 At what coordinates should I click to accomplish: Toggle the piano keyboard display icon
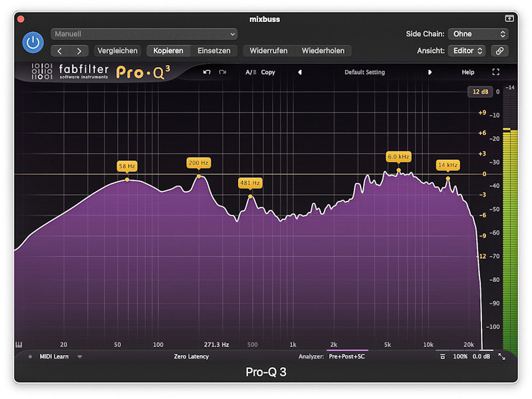(x=19, y=344)
